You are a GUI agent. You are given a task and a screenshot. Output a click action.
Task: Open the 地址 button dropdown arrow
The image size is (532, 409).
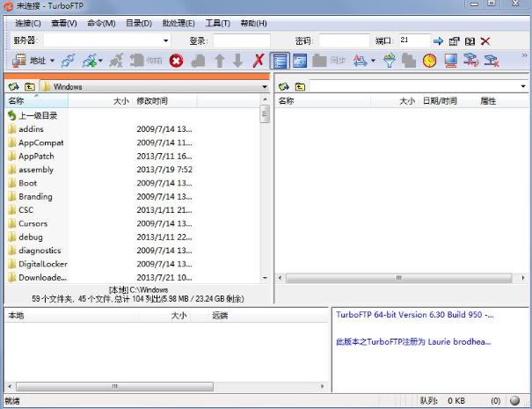(x=52, y=61)
